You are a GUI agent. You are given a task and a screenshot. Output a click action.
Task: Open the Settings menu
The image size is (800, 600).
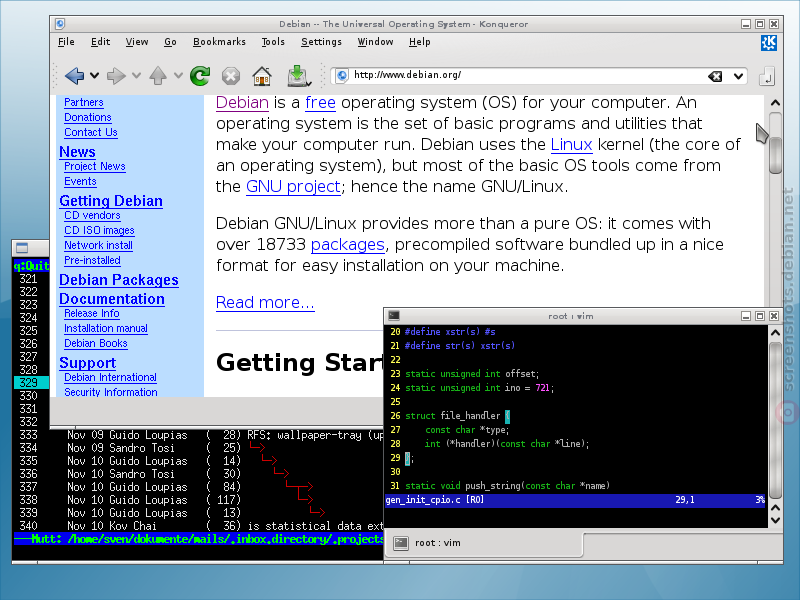(321, 42)
